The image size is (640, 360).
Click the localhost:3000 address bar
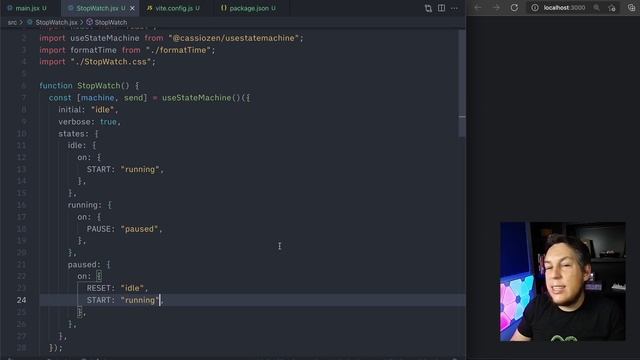(564, 8)
